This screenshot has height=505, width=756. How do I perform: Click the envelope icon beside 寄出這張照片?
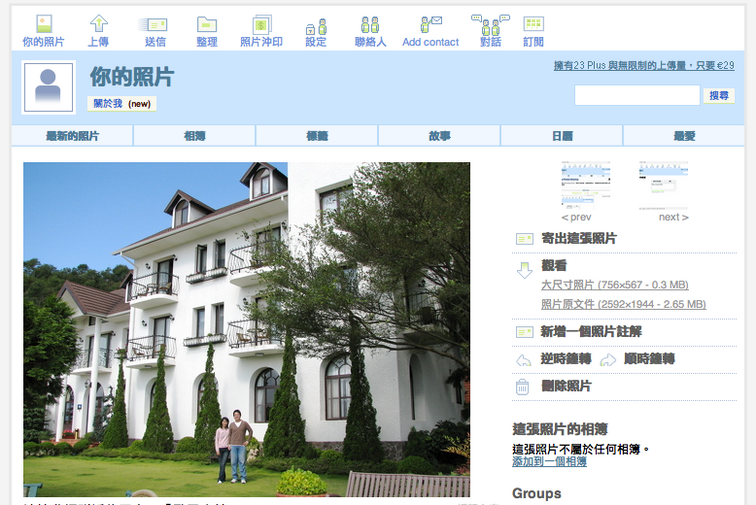point(524,239)
